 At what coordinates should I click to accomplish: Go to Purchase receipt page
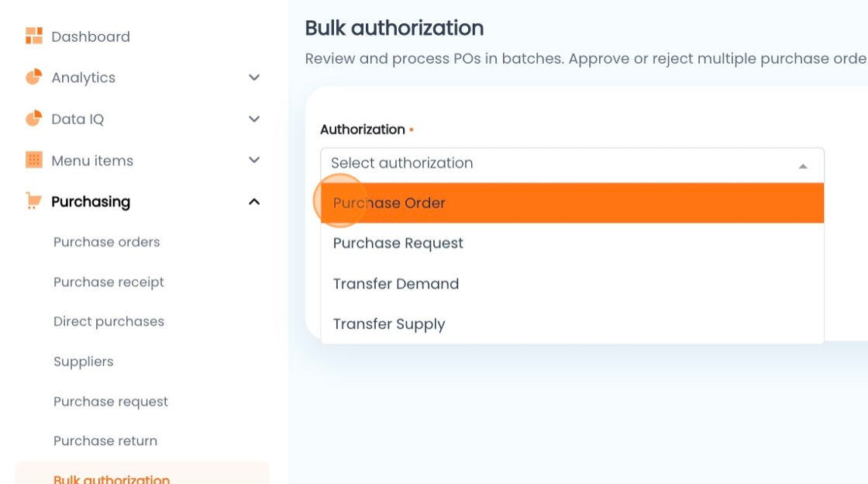tap(108, 282)
